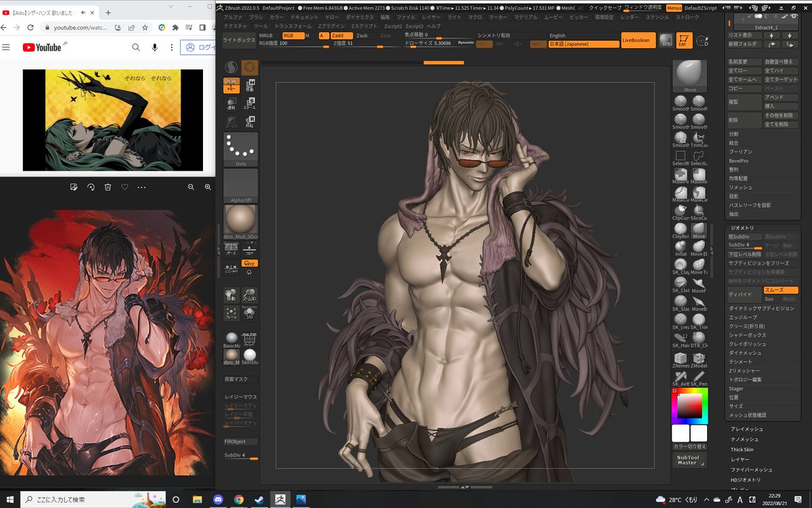
Task: Expand the Dynamic Subdivision (ダイナミックサブディビジョン) section
Action: click(761, 308)
